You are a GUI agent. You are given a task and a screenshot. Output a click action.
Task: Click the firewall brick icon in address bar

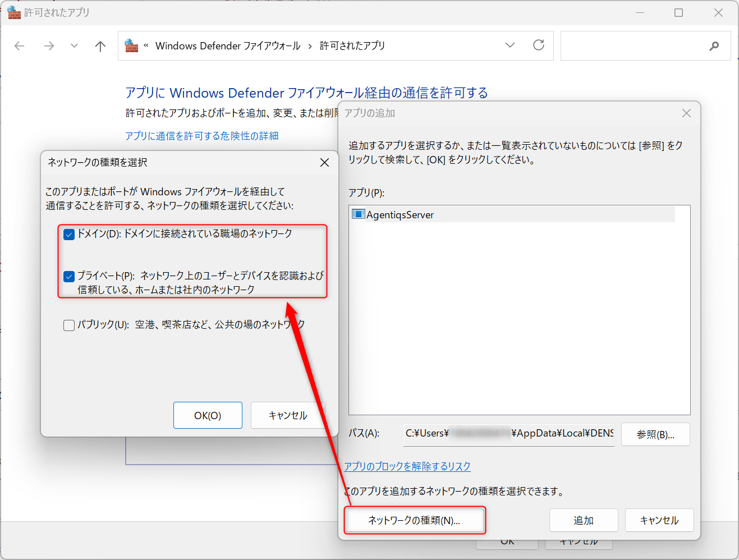(132, 45)
